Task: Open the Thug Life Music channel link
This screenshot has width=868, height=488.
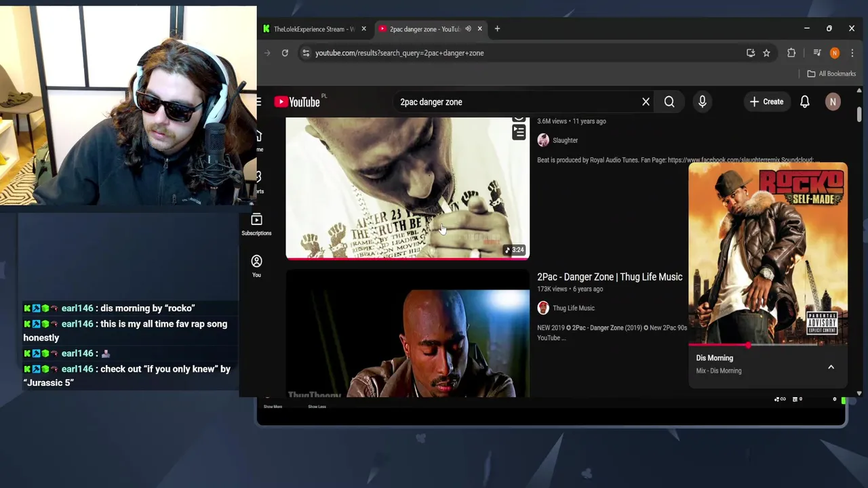Action: [x=574, y=308]
